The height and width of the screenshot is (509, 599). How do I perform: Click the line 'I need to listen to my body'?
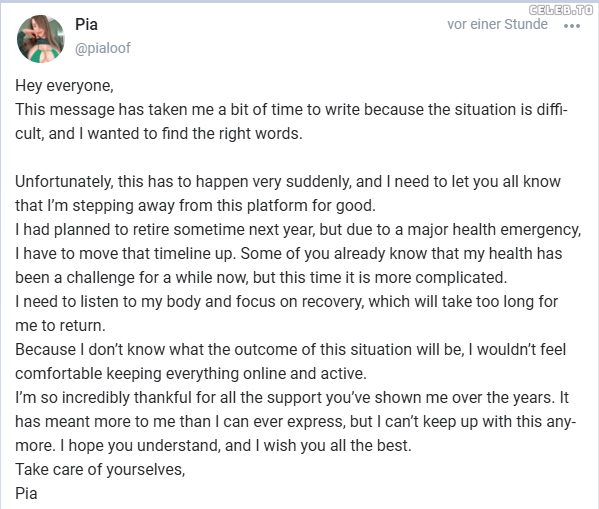tap(287, 302)
